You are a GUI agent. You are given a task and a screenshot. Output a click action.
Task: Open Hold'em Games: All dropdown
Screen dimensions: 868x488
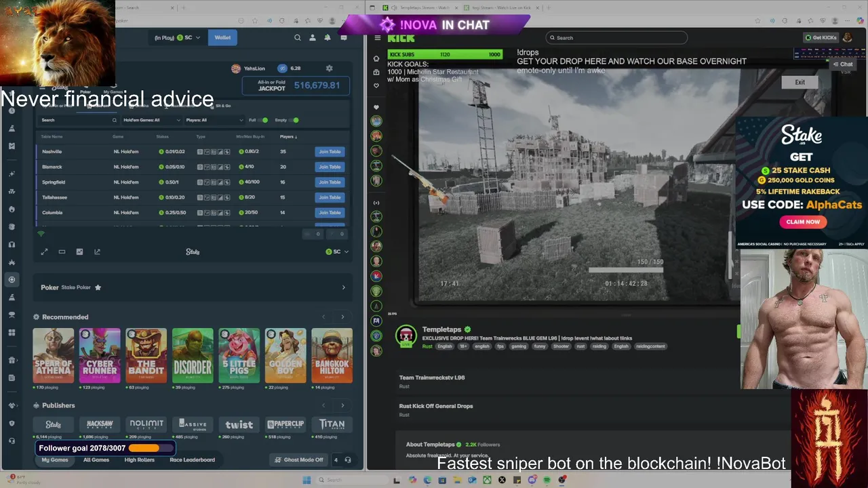click(152, 120)
